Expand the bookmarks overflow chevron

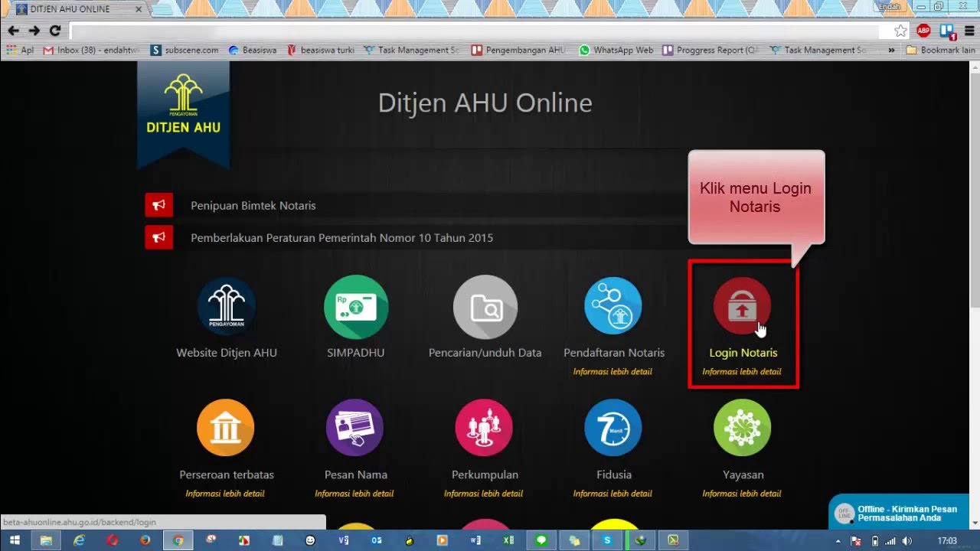[x=891, y=50]
